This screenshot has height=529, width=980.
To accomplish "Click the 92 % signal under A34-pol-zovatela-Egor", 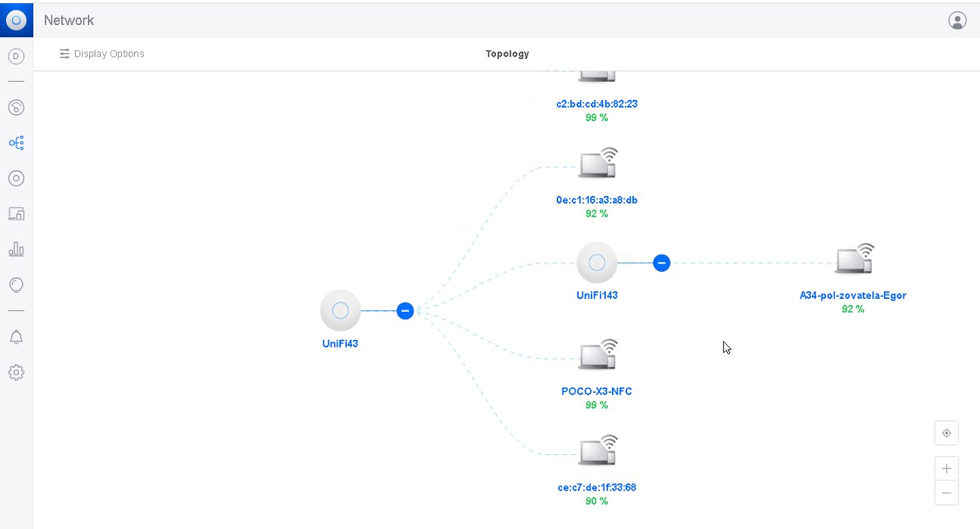I will click(x=853, y=309).
